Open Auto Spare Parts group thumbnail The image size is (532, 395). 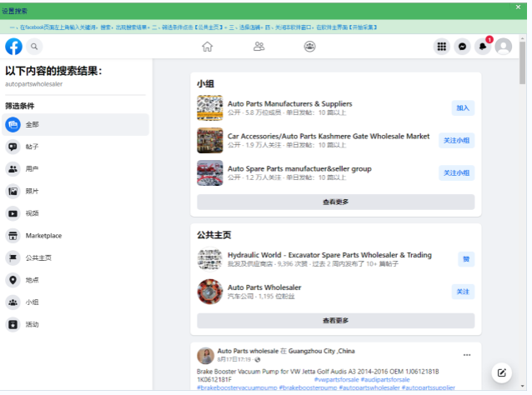pos(210,173)
